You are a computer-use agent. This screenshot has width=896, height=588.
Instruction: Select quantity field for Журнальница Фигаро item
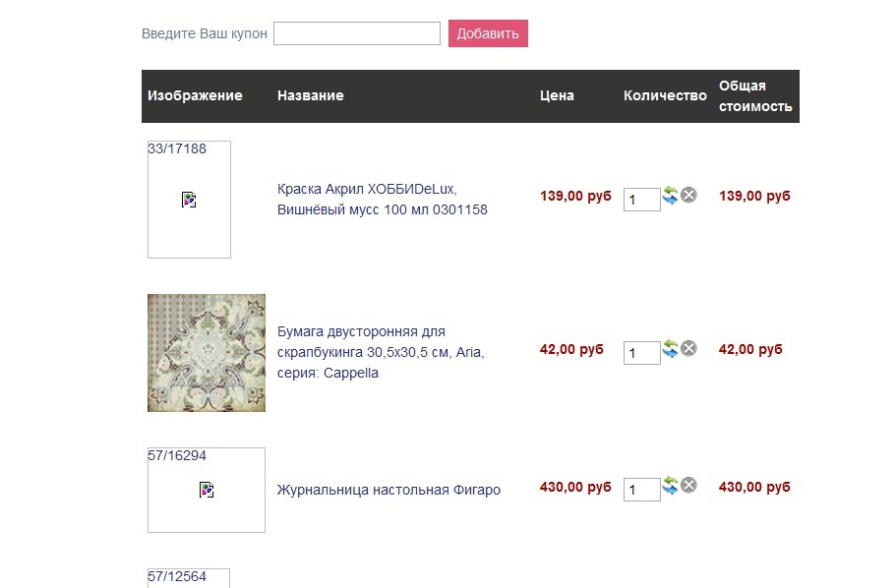(641, 489)
